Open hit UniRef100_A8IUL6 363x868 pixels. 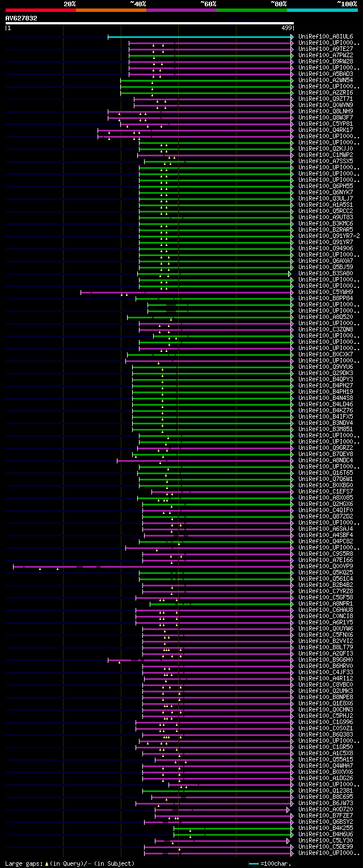(326, 37)
